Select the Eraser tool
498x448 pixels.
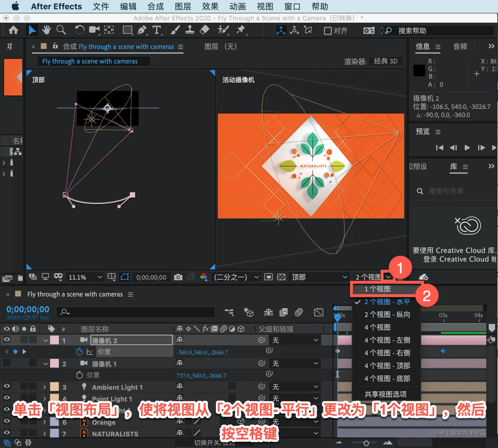pyautogui.click(x=205, y=30)
